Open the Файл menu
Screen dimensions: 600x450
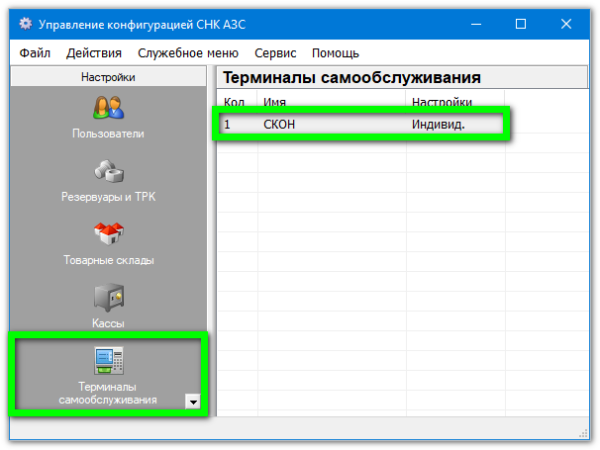[x=34, y=53]
